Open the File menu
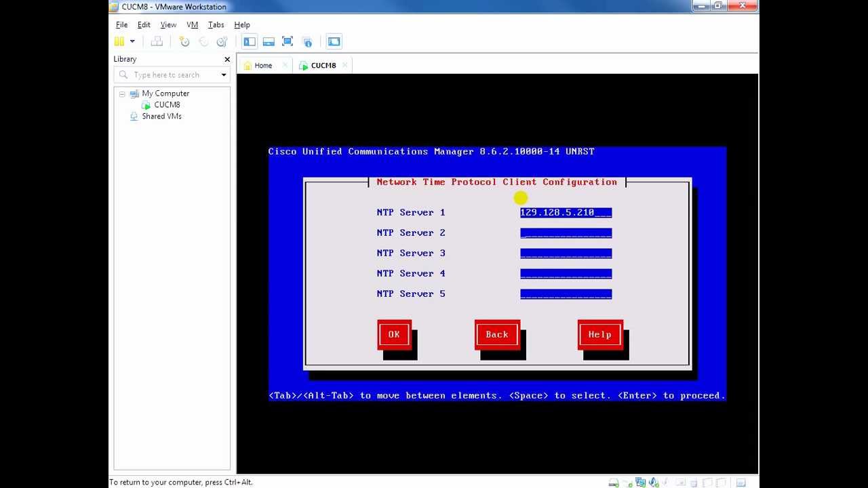Viewport: 868px width, 488px height. 121,24
